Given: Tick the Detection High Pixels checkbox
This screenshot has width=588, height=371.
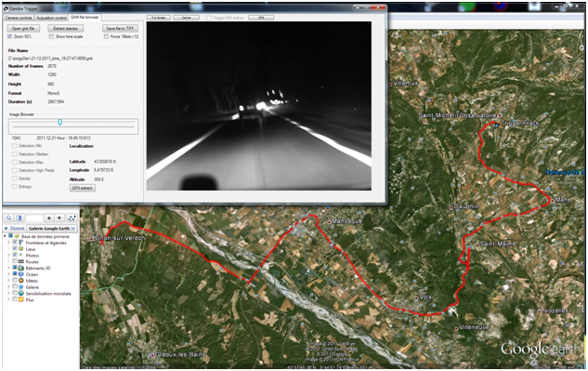Looking at the screenshot, I should [14, 170].
